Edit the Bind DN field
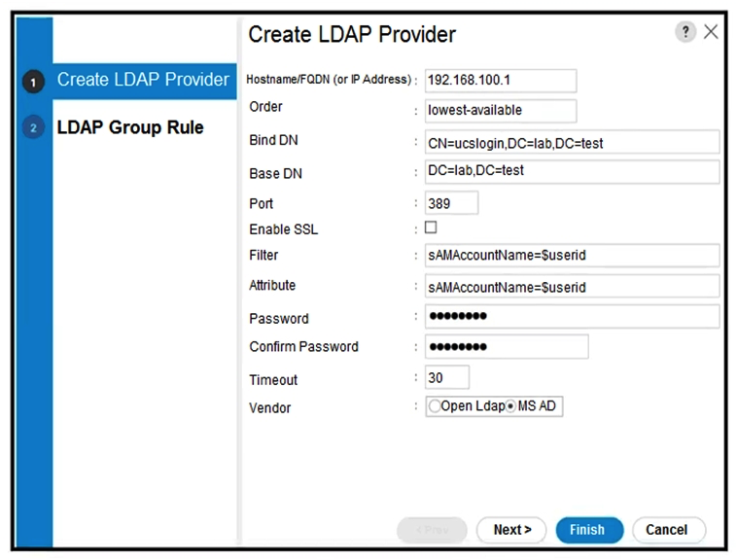 pyautogui.click(x=572, y=142)
